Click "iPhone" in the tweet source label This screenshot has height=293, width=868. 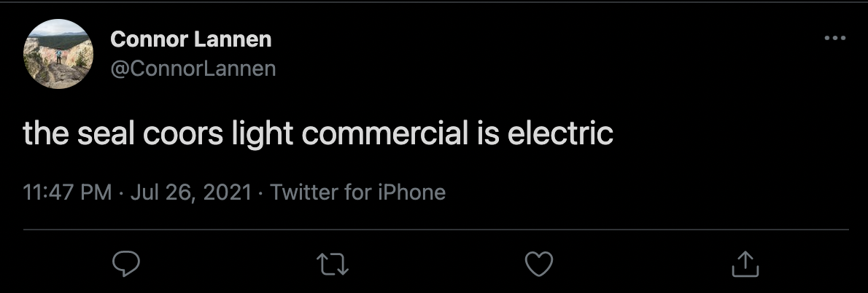pos(411,192)
